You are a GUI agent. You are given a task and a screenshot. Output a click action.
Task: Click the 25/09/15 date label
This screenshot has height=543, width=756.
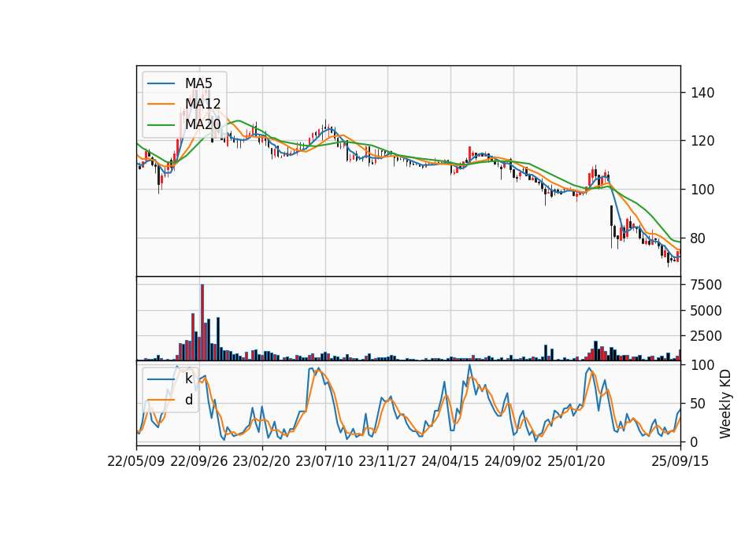pyautogui.click(x=680, y=461)
